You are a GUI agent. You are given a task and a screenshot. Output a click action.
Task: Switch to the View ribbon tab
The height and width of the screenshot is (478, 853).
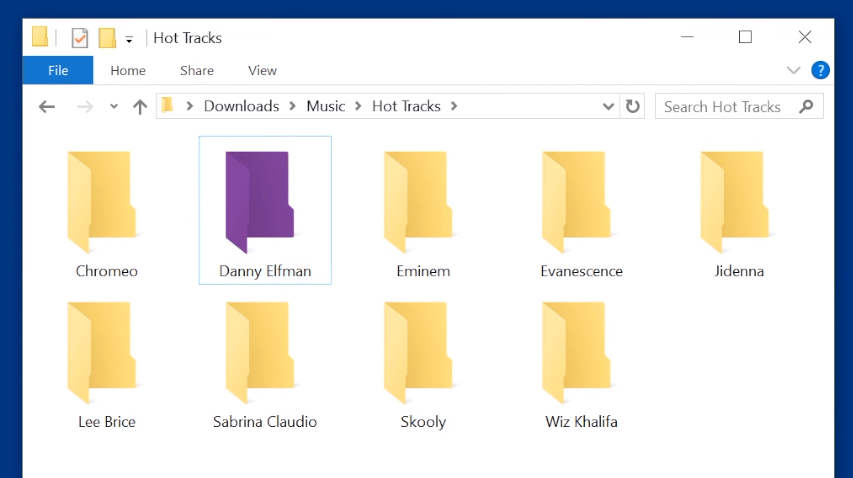click(x=262, y=71)
